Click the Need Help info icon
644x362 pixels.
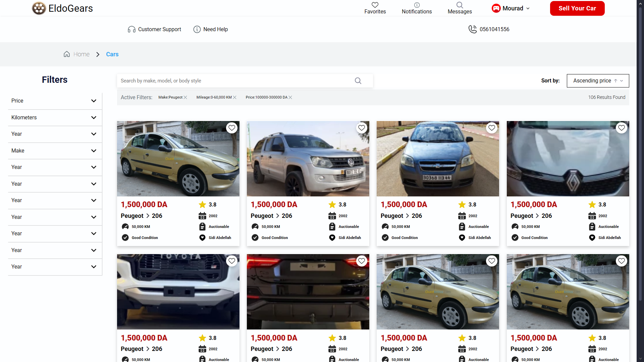(x=197, y=29)
